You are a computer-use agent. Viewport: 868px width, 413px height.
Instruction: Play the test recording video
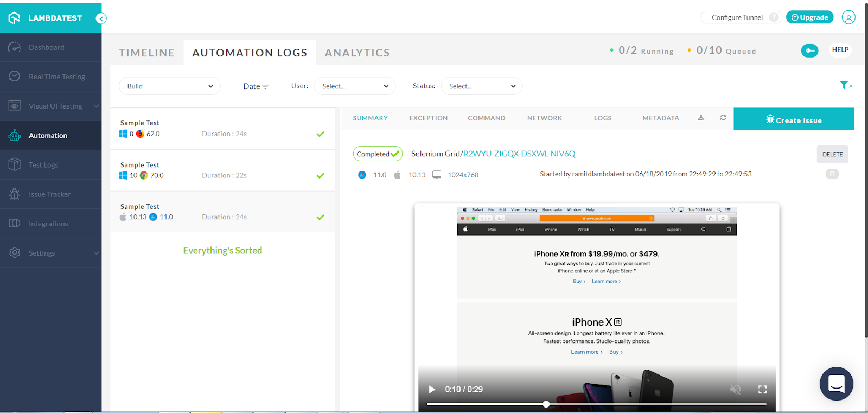[432, 389]
